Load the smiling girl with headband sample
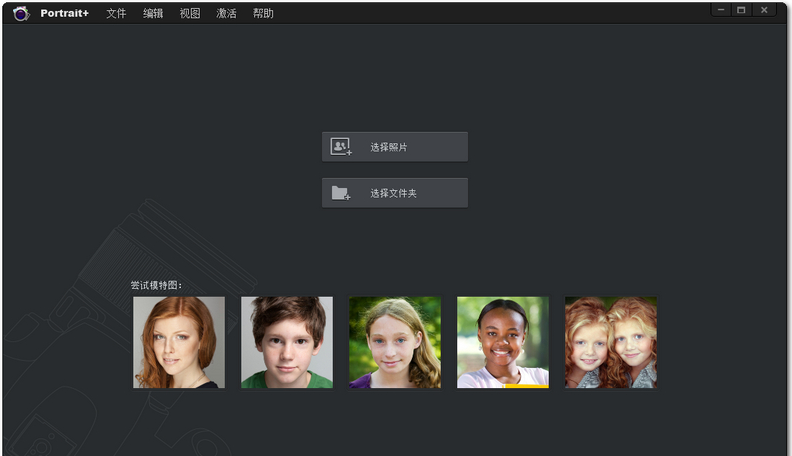This screenshot has width=792, height=456. point(503,342)
